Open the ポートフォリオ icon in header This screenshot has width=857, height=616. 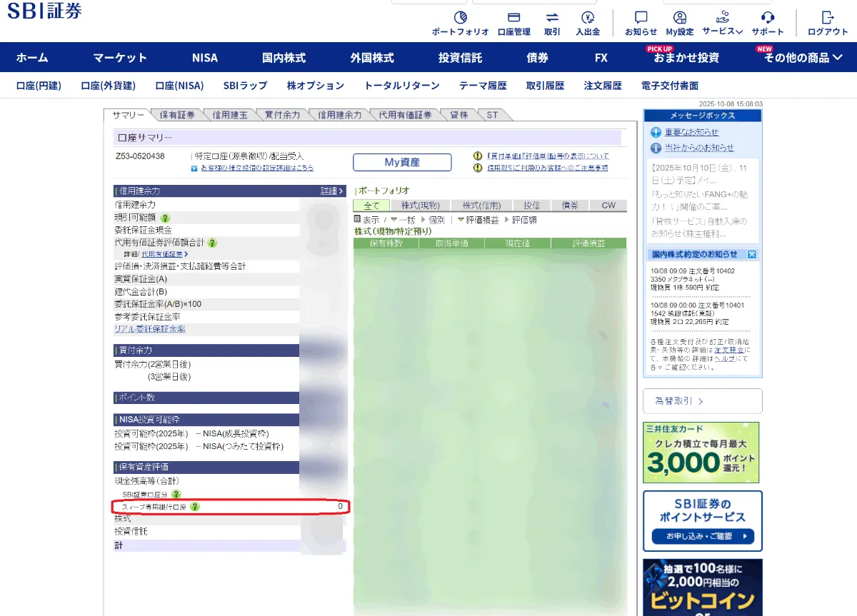point(460,18)
